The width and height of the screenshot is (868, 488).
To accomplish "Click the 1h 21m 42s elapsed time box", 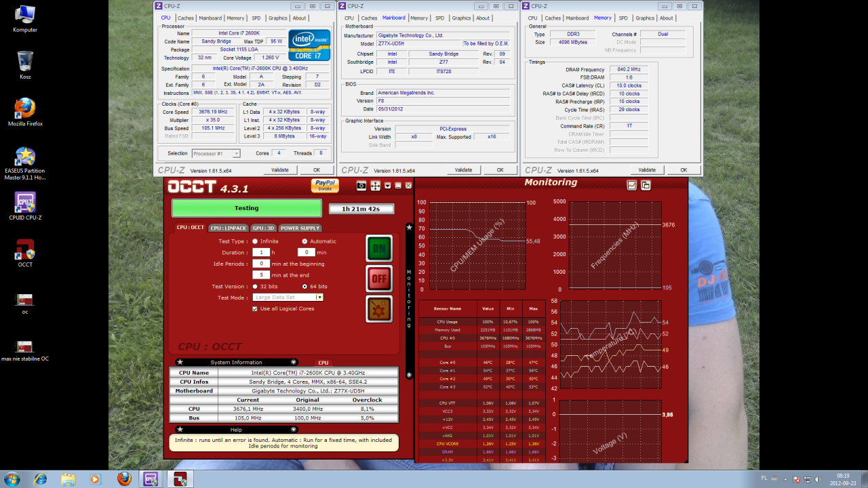I will (361, 209).
